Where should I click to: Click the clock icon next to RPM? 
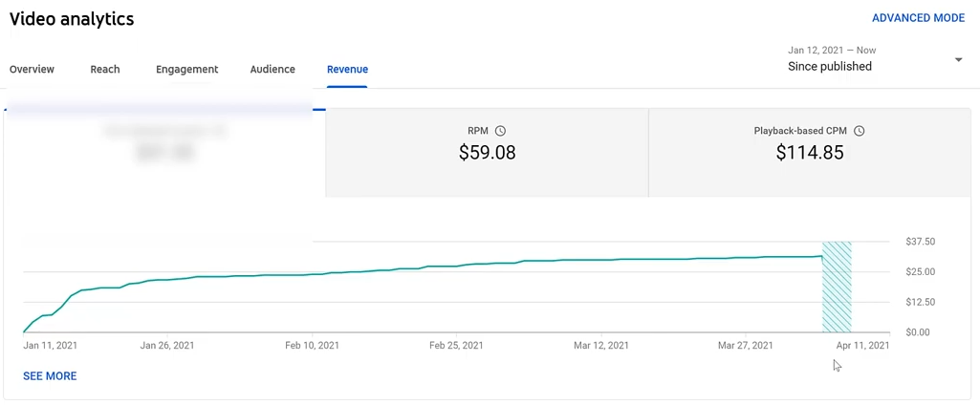tap(500, 131)
